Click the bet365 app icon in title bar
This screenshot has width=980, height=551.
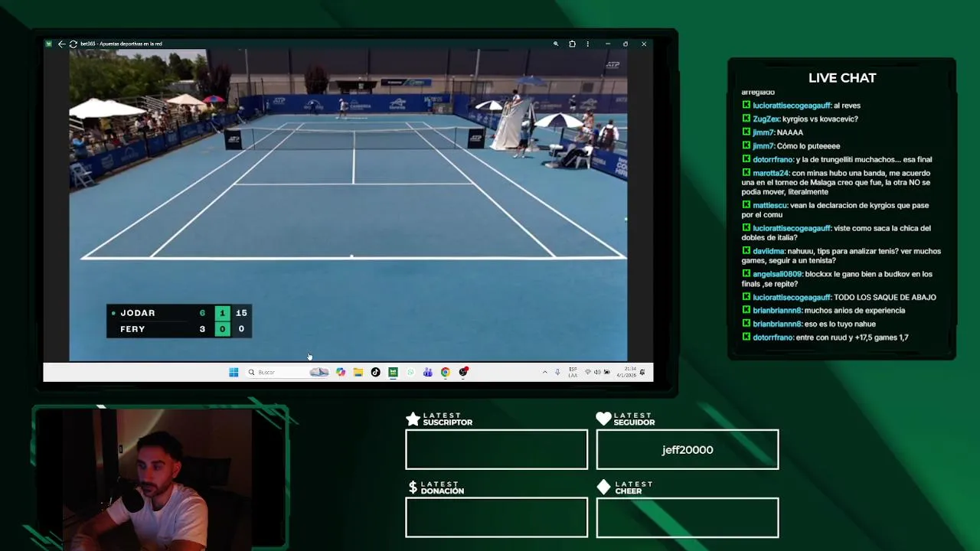(x=48, y=44)
